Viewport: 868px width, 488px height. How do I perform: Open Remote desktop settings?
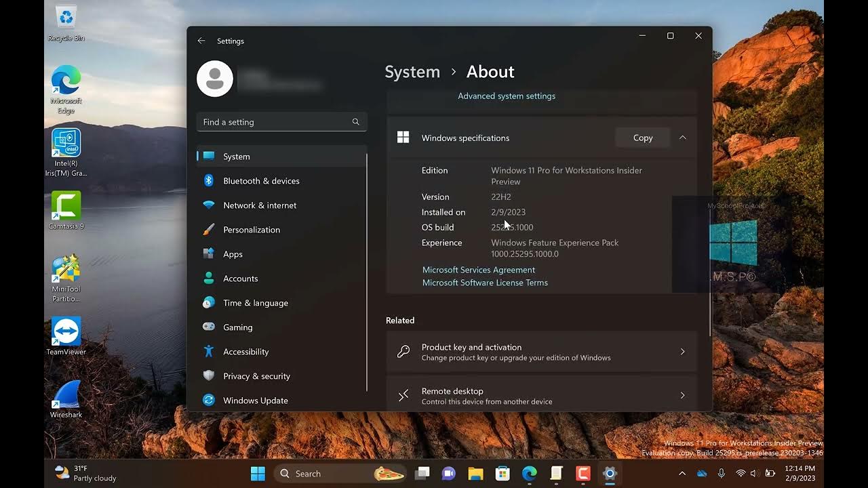pos(541,394)
